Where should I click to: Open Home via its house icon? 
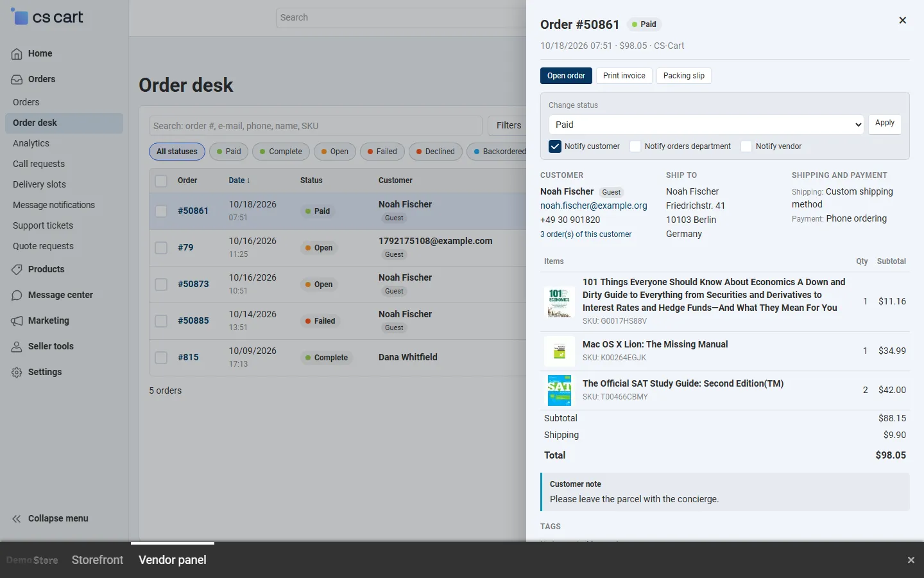pyautogui.click(x=17, y=54)
